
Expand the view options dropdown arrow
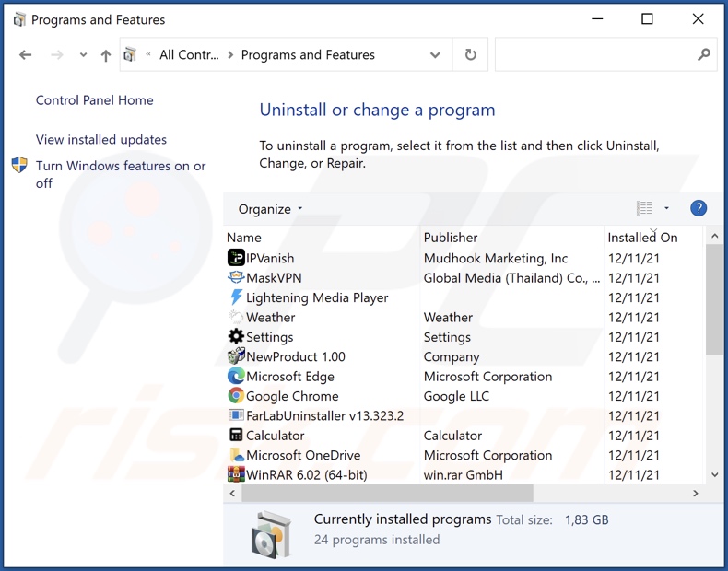coord(666,208)
